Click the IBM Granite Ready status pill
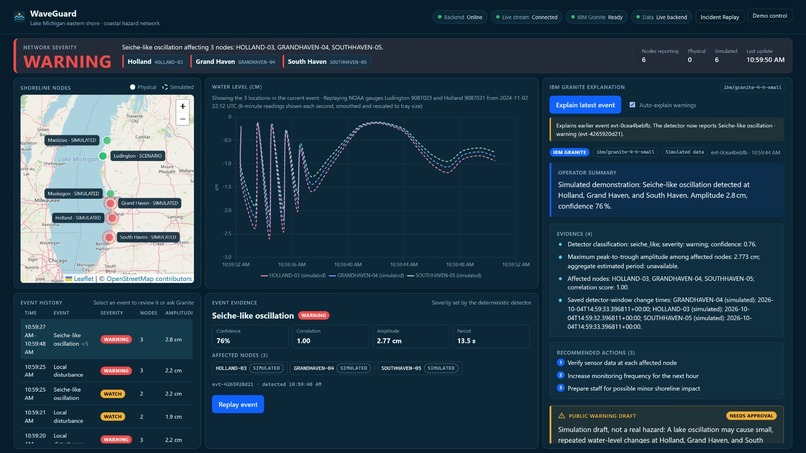 pyautogui.click(x=596, y=17)
